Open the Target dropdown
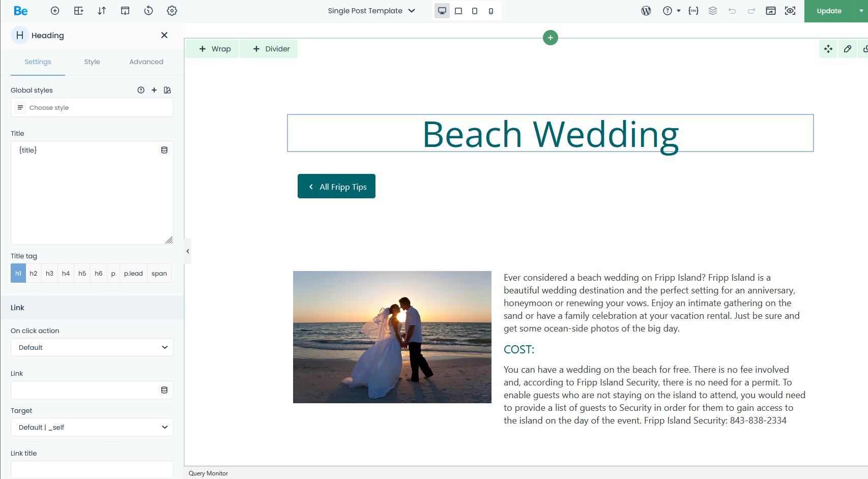The width and height of the screenshot is (868, 479). tap(92, 427)
